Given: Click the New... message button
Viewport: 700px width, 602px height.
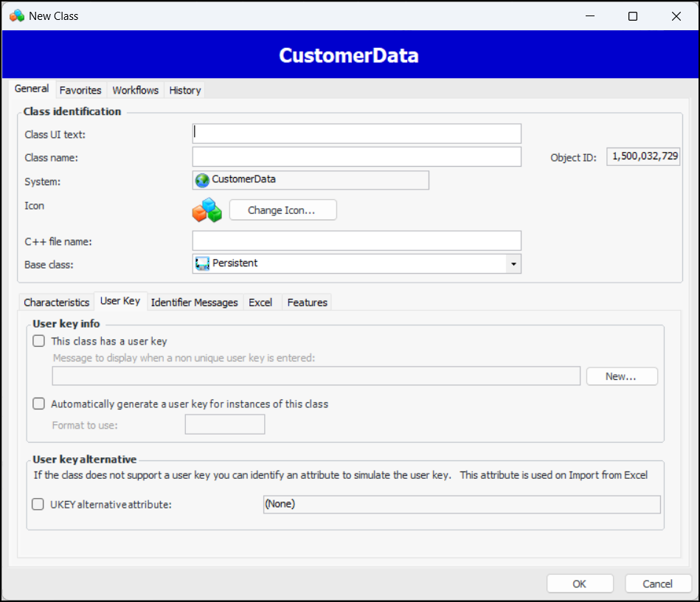Looking at the screenshot, I should 621,376.
